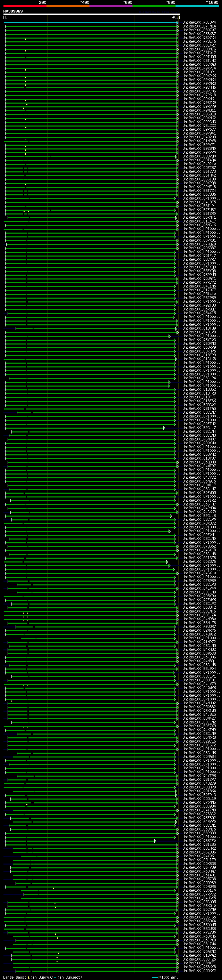Image resolution: width=222 pixels, height=980 pixels.
Task: Click the orange ~40% identity color segment
Action: coord(68,6)
